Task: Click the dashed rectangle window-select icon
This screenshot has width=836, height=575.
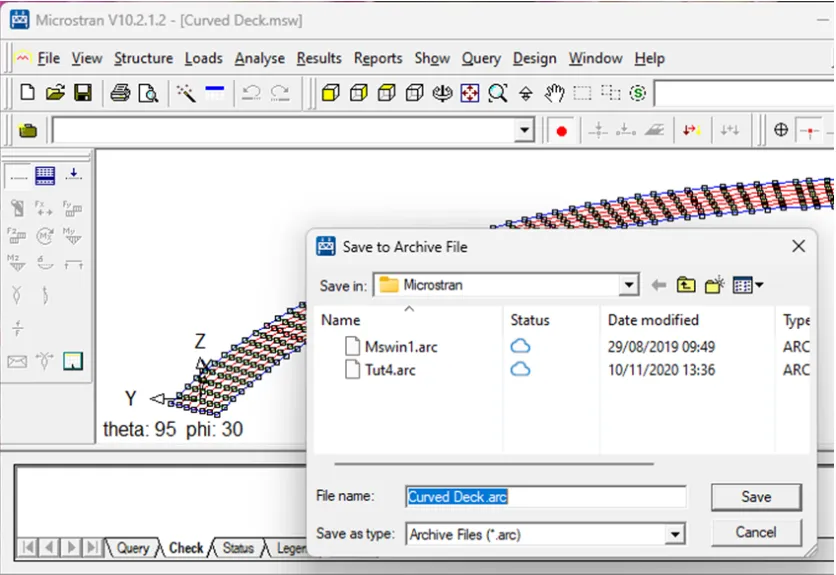Action: coord(582,93)
